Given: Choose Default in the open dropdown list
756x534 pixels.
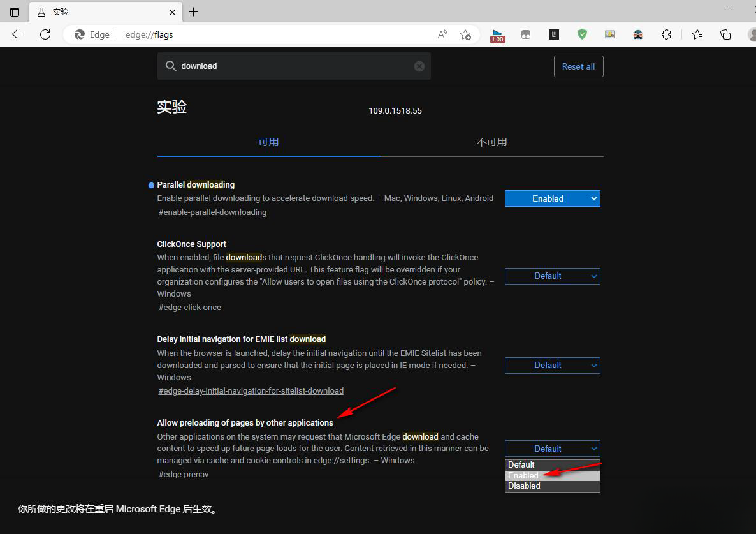Looking at the screenshot, I should 552,465.
